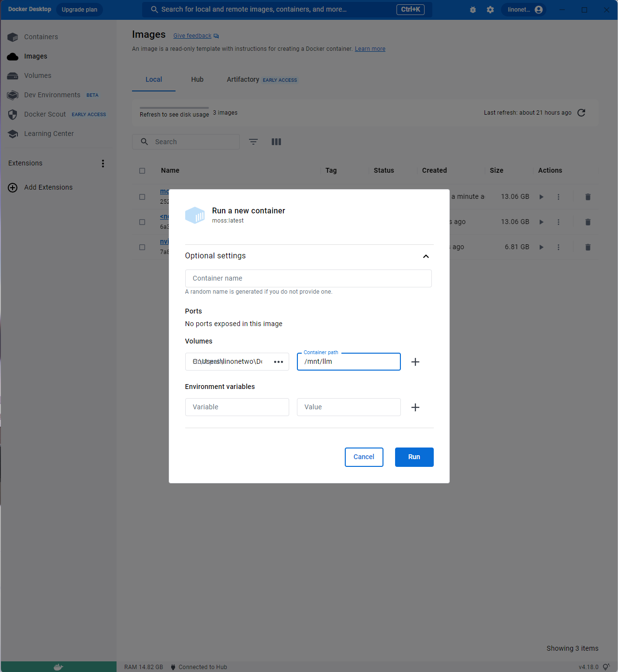Click the Upgrade plan button
The height and width of the screenshot is (672, 618).
[79, 10]
